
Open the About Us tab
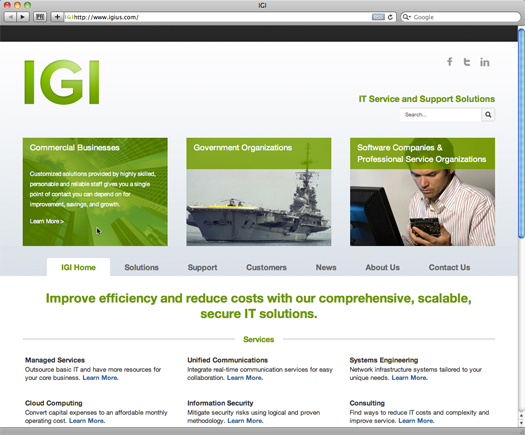pos(382,267)
